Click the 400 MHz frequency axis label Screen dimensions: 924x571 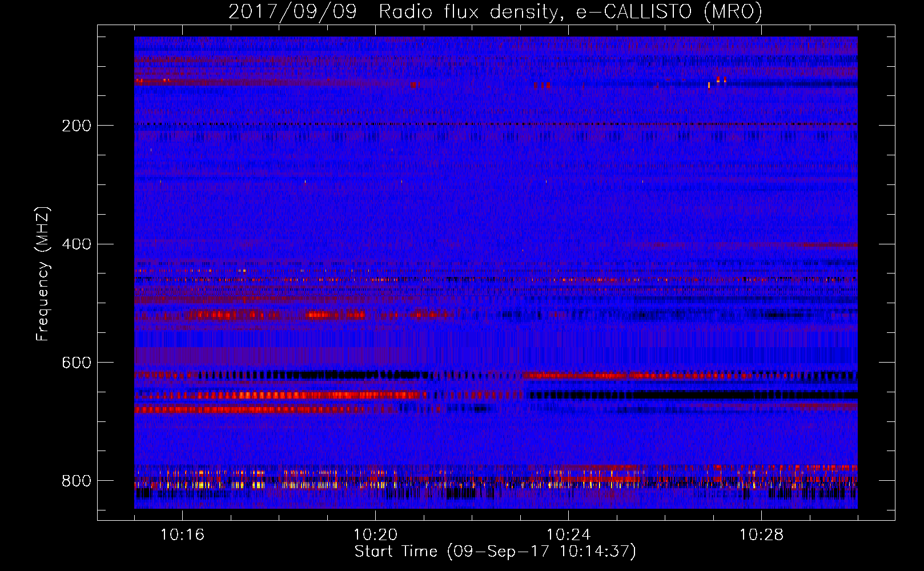(x=76, y=244)
